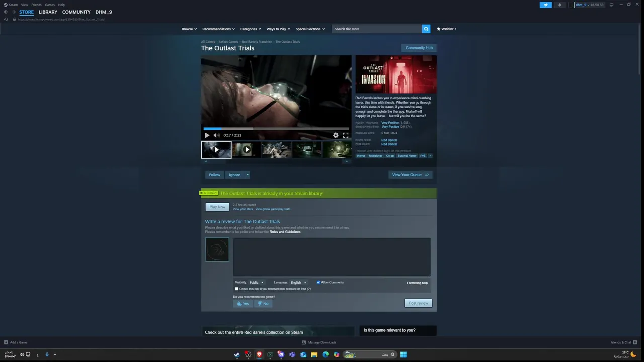Open the Categories dropdown menu
This screenshot has width=644, height=362.
(250, 29)
